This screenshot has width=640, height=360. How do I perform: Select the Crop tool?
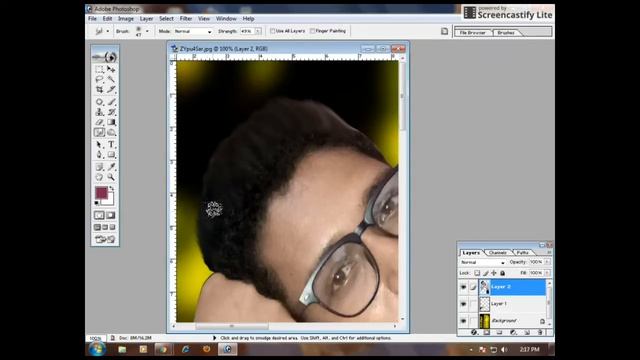(x=99, y=89)
